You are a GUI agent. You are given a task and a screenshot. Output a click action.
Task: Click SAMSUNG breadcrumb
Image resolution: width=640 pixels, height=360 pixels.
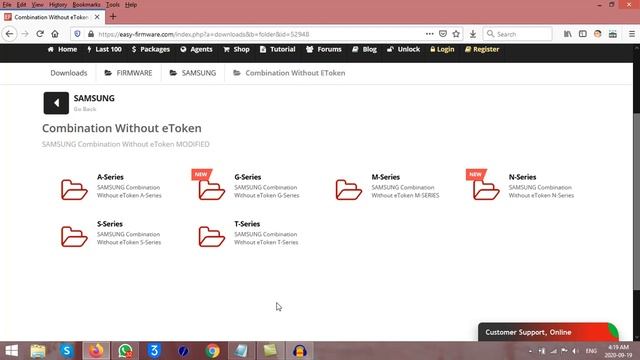click(x=193, y=73)
